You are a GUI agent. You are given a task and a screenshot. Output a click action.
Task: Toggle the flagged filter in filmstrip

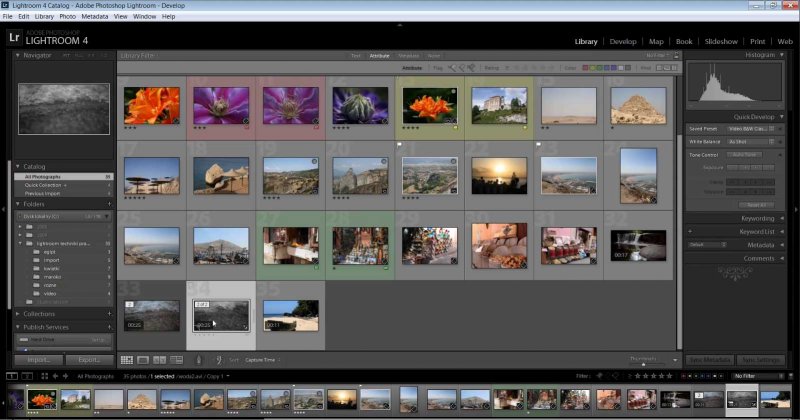(x=597, y=377)
